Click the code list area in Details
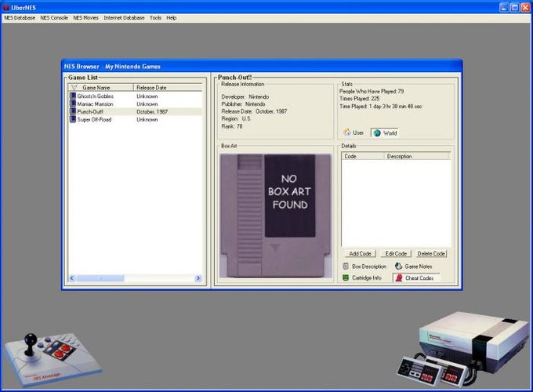 396,203
